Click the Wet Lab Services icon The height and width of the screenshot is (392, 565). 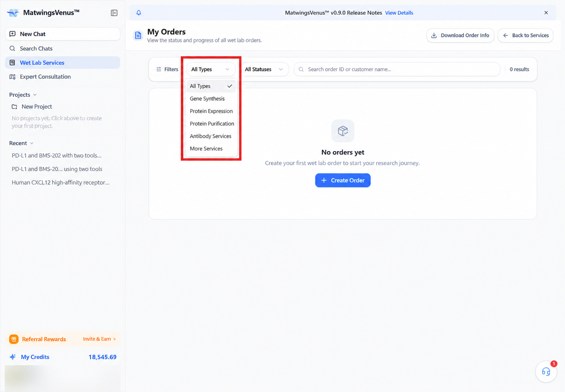point(12,63)
